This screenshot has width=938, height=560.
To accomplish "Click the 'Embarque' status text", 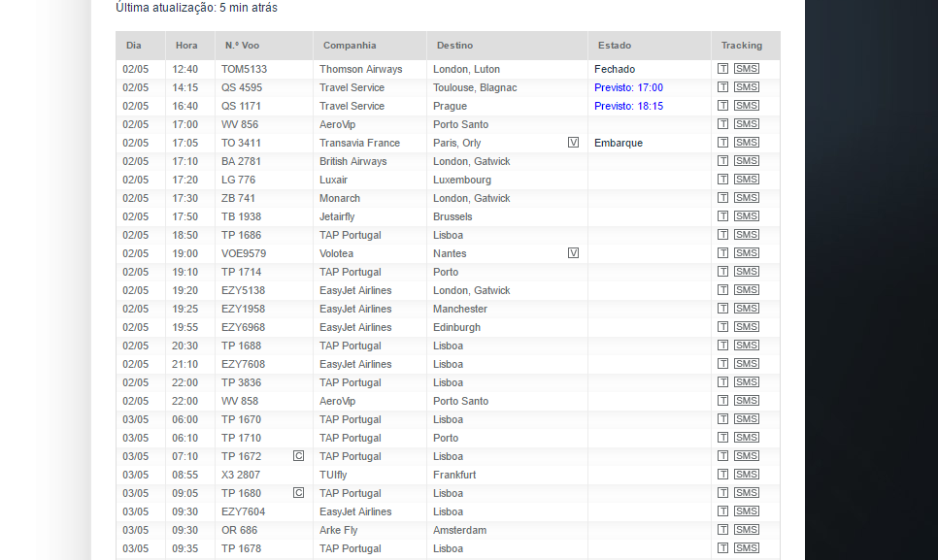I will pyautogui.click(x=619, y=144).
